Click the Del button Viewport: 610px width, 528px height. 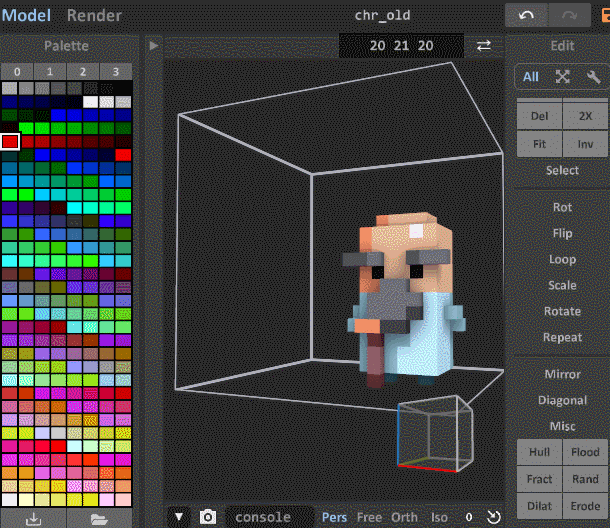pos(539,116)
